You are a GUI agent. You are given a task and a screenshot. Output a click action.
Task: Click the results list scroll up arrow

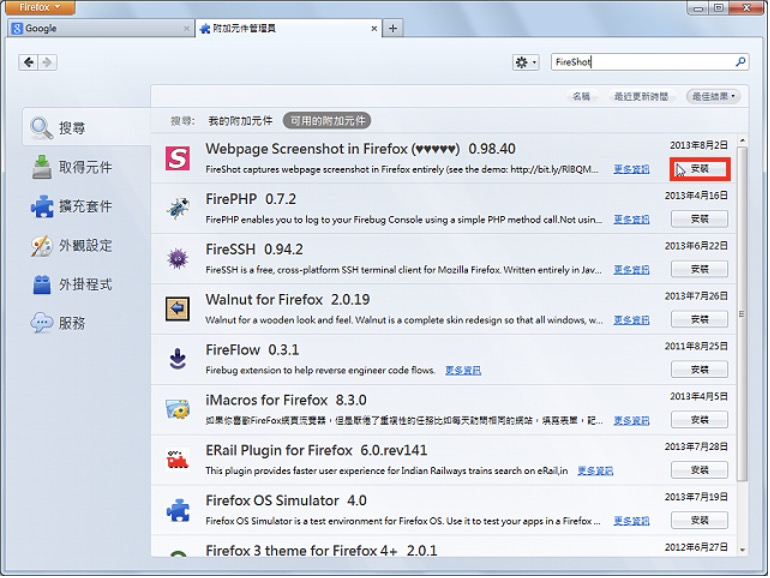click(x=742, y=141)
